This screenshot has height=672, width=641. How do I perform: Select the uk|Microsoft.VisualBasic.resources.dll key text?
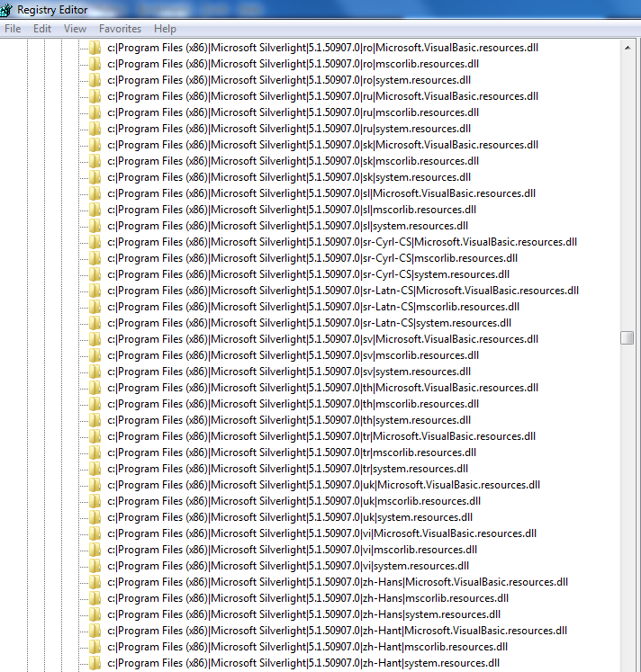[324, 485]
